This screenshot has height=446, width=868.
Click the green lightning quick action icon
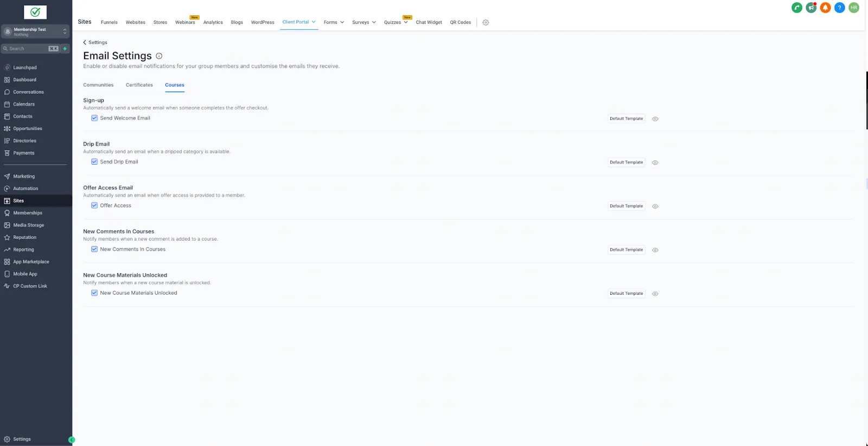pyautogui.click(x=65, y=49)
